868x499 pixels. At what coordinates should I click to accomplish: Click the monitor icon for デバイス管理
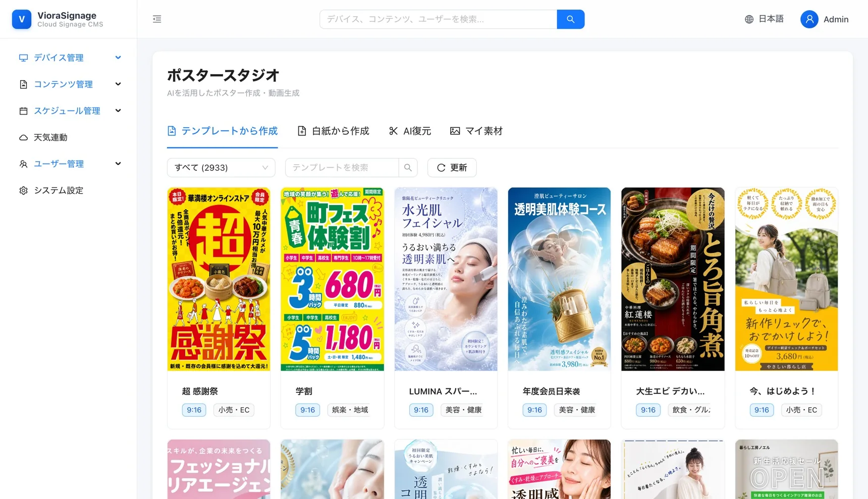point(23,58)
